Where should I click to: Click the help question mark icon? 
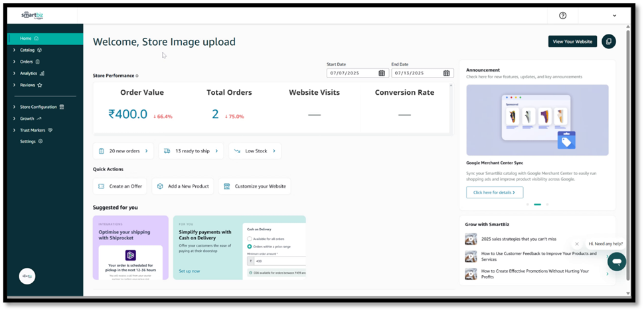coord(563,16)
